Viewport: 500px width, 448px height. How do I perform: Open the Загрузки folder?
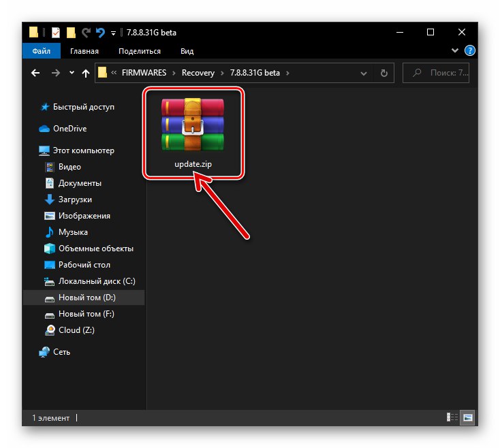point(75,199)
